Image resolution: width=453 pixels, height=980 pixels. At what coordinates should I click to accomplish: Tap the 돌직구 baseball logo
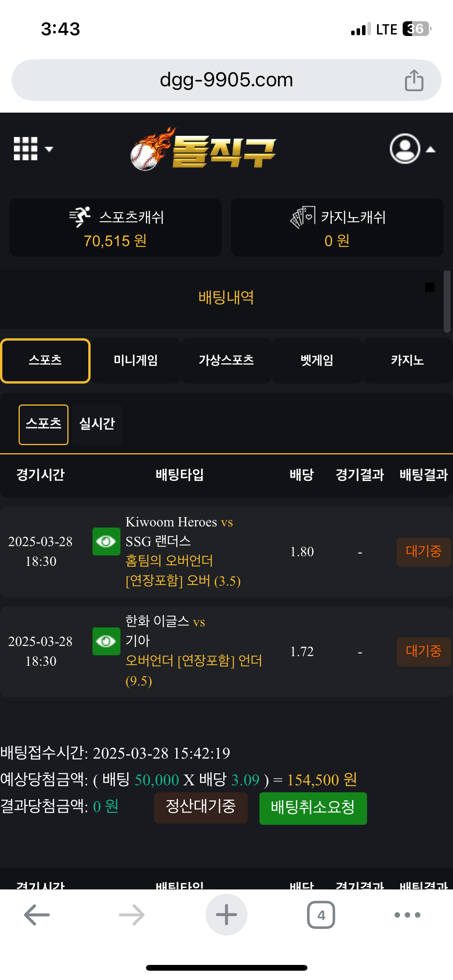pyautogui.click(x=203, y=150)
